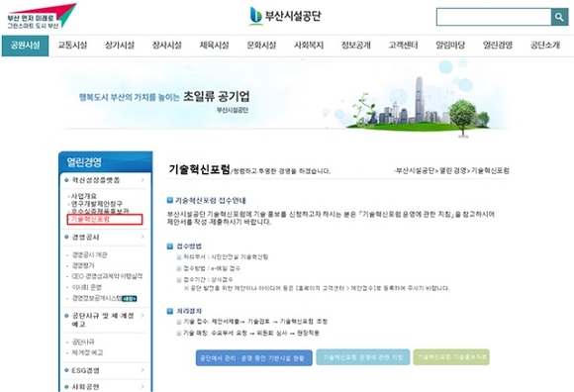574x392 pixels.
Task: Click the icon beside 기술혁신포럼 접수안내
Action: (x=170, y=200)
